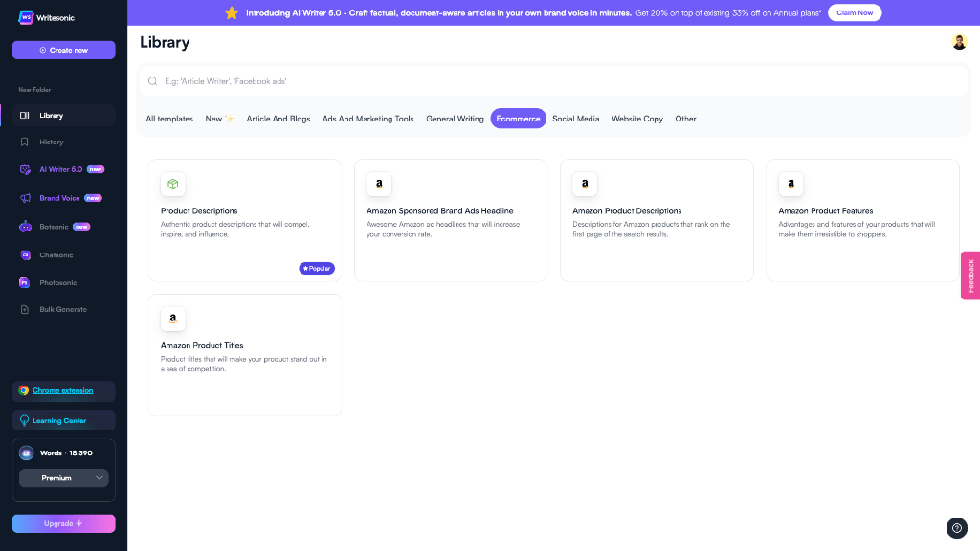Screen dimensions: 980x551
Task: Select the Other tab
Action: (685, 119)
